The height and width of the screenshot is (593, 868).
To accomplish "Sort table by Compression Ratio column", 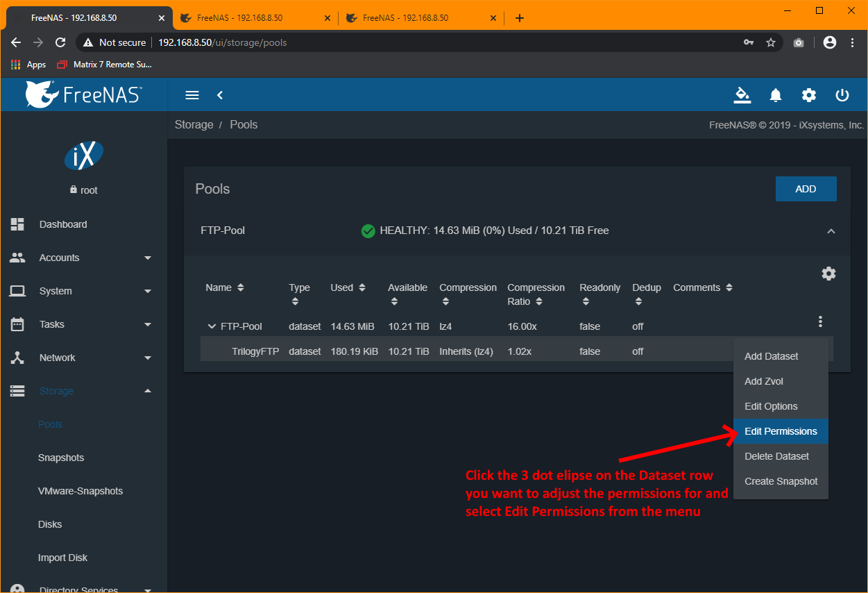I will pos(536,294).
